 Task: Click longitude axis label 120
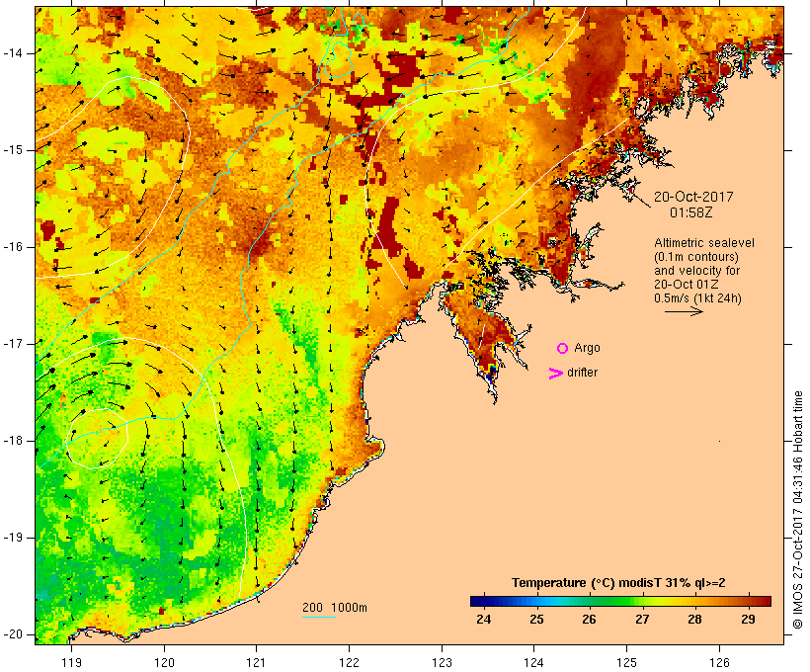[x=164, y=662]
